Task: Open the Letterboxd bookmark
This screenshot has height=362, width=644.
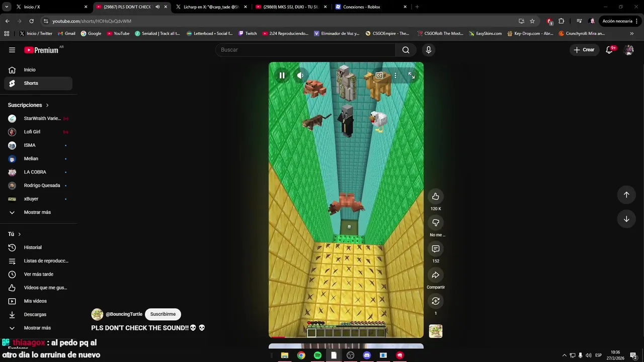Action: click(x=209, y=34)
